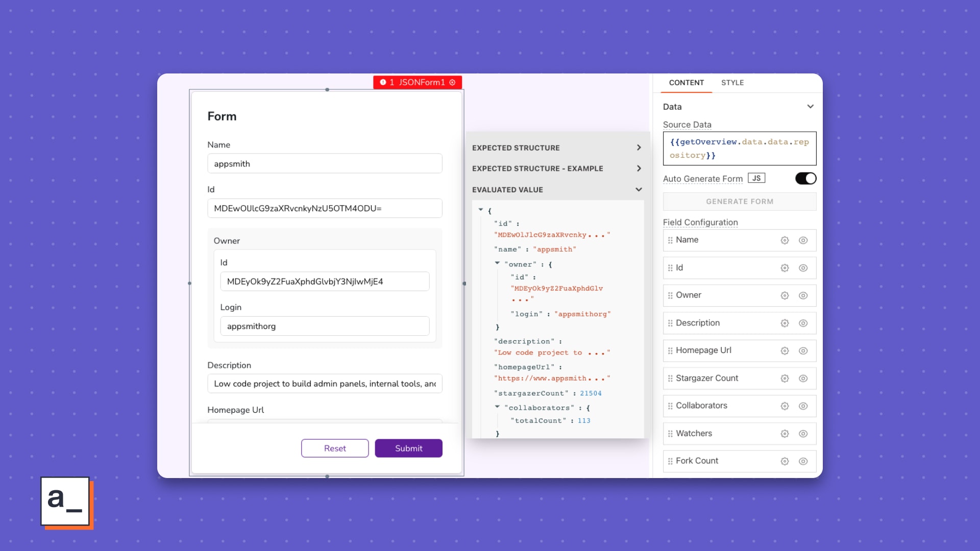Collapse the root JSON object arrow
The width and height of the screenshot is (980, 551).
481,210
